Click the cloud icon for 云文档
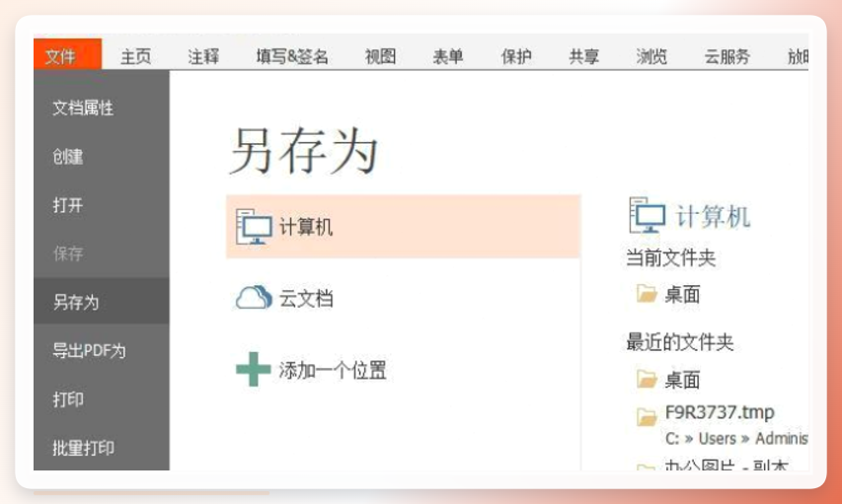This screenshot has width=842, height=504. point(254,297)
